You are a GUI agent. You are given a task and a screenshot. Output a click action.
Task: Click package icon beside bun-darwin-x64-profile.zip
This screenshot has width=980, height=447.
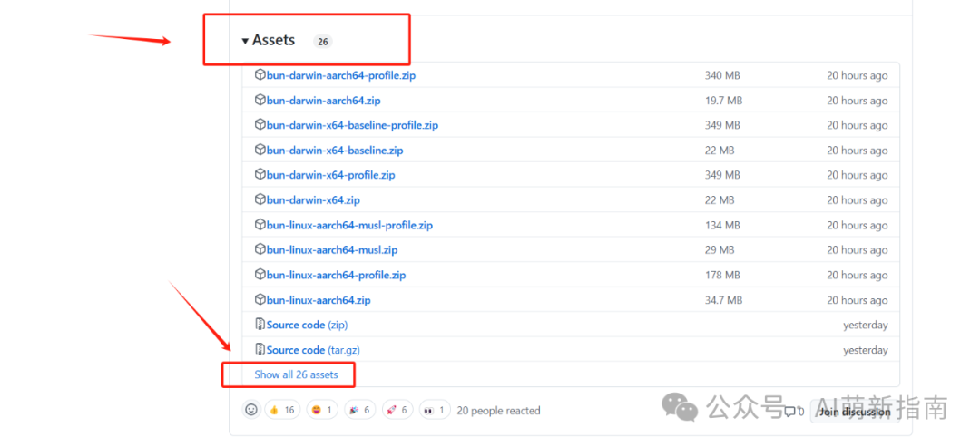[260, 175]
